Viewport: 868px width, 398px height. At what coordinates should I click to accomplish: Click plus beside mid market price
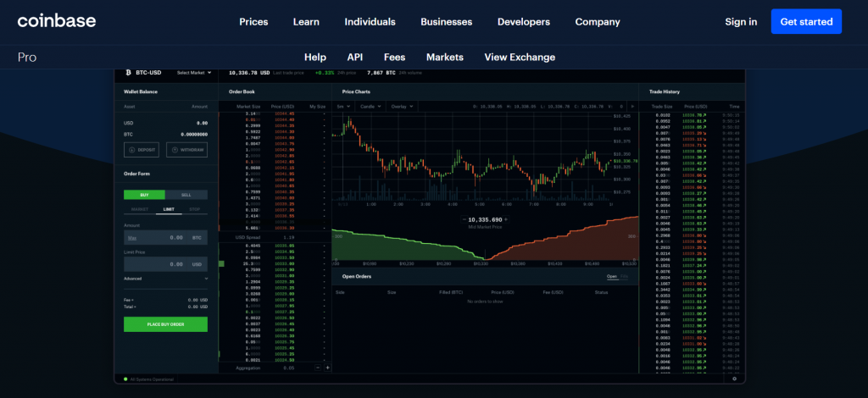pos(505,219)
